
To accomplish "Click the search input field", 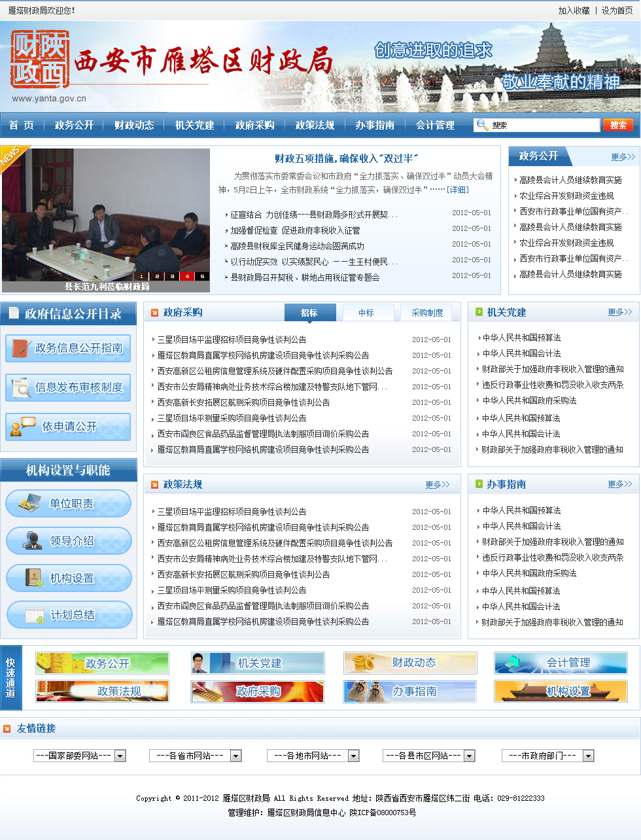I will (x=543, y=125).
